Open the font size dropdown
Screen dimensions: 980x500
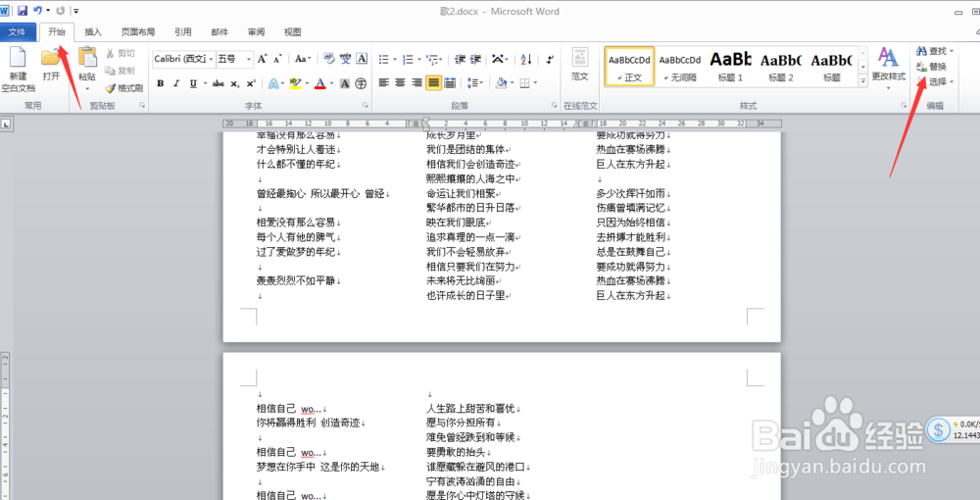coord(249,59)
